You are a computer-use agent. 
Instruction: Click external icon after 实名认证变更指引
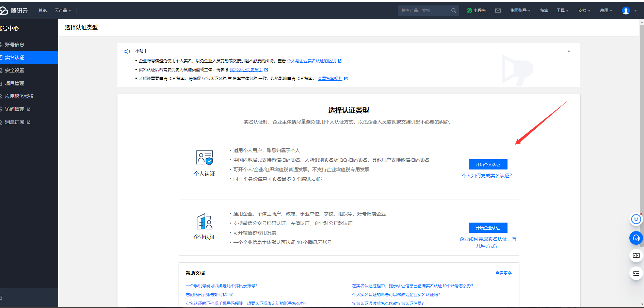(x=266, y=70)
